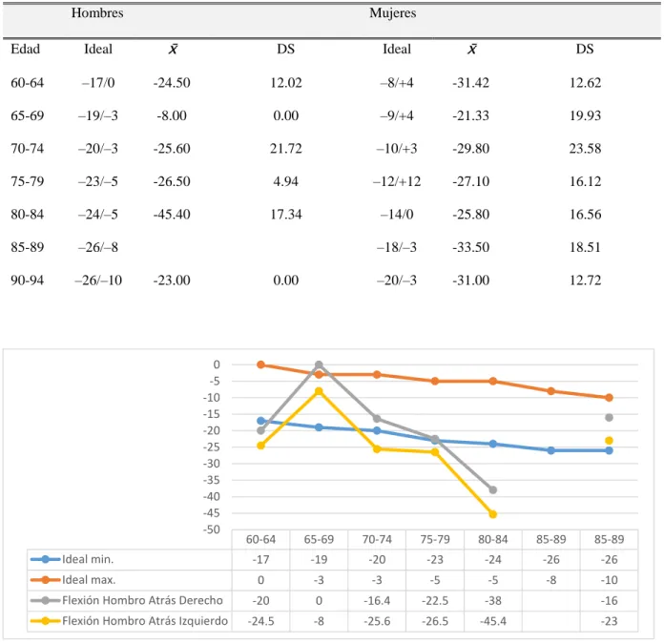Click men's ideal value '–26/–10'
664x644 pixels.
98,280
